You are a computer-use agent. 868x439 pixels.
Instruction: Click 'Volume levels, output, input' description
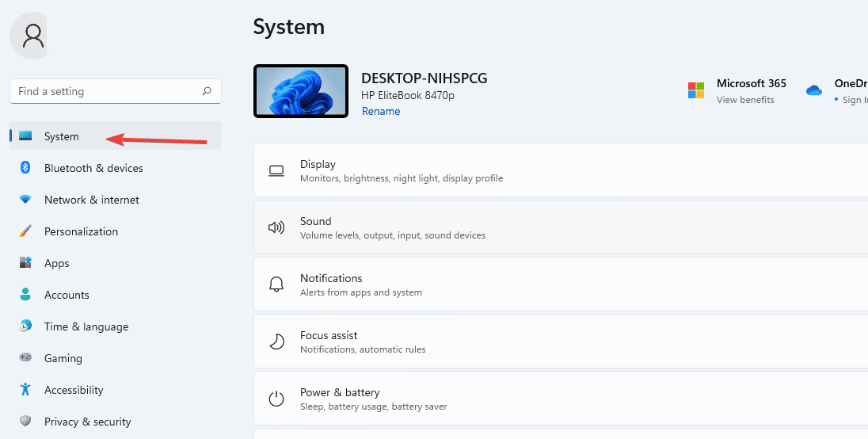393,235
